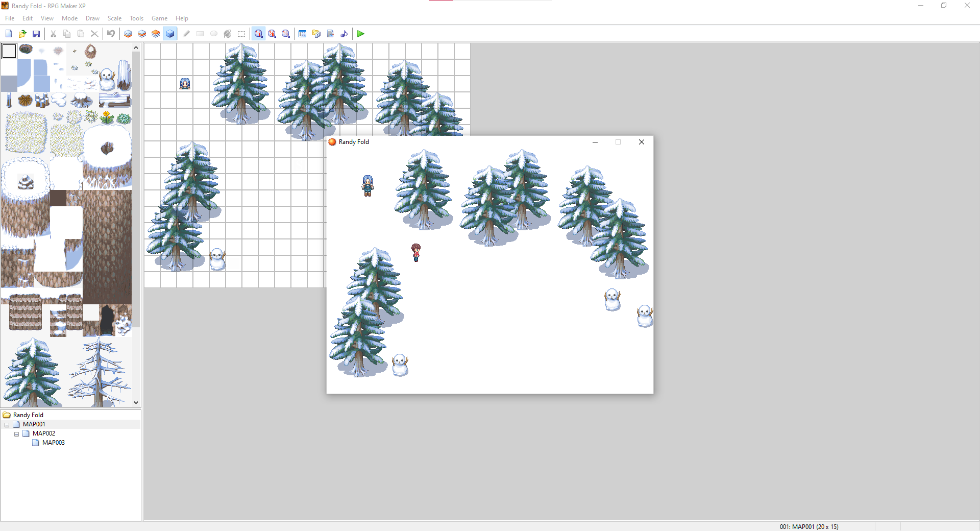Open the Tools menu
This screenshot has width=980, height=531.
(x=136, y=18)
